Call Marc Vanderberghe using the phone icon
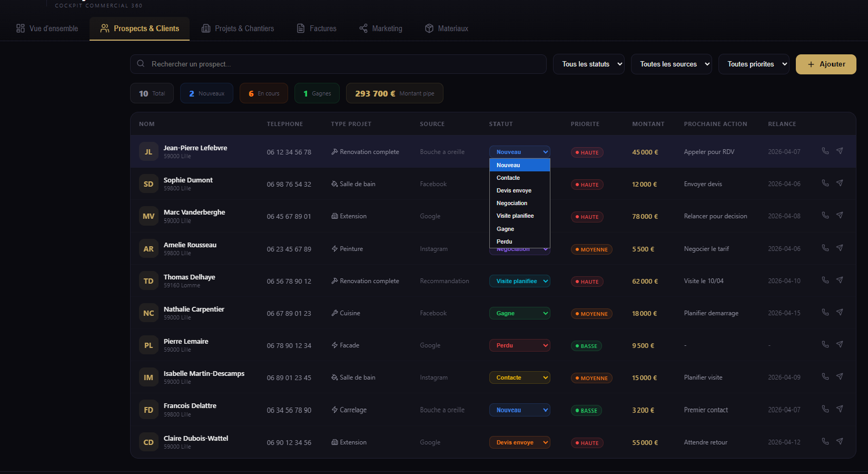 pyautogui.click(x=825, y=216)
